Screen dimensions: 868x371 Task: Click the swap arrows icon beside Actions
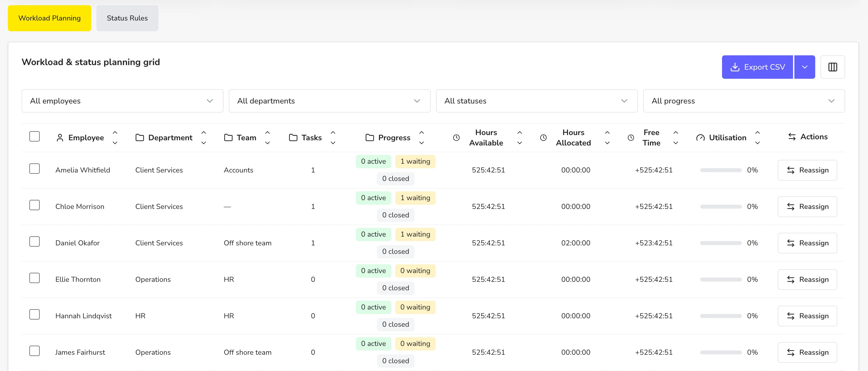coord(792,137)
